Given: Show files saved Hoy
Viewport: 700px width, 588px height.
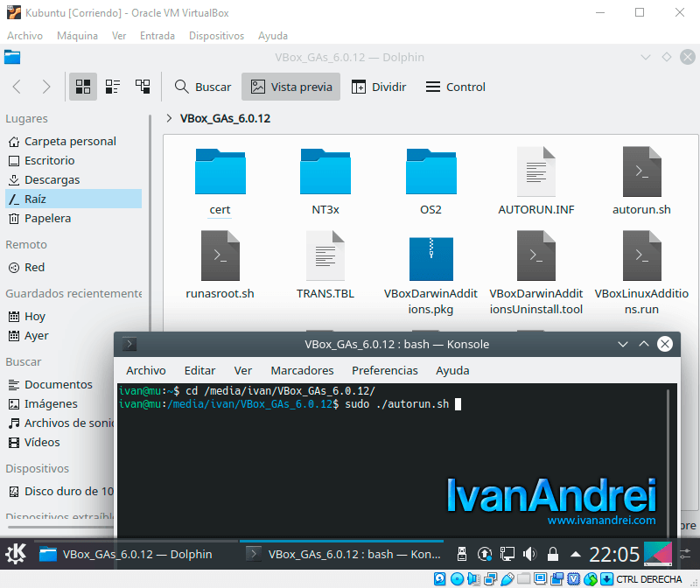Looking at the screenshot, I should pyautogui.click(x=73, y=317).
